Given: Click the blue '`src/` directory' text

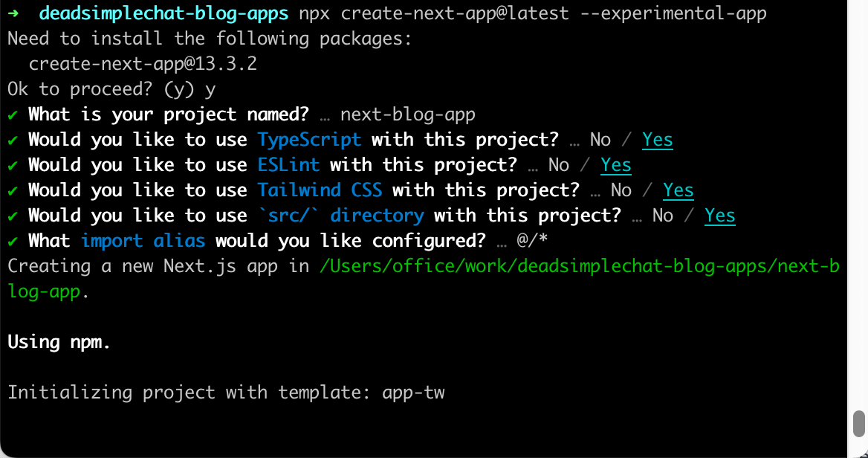Looking at the screenshot, I should click(x=341, y=216).
